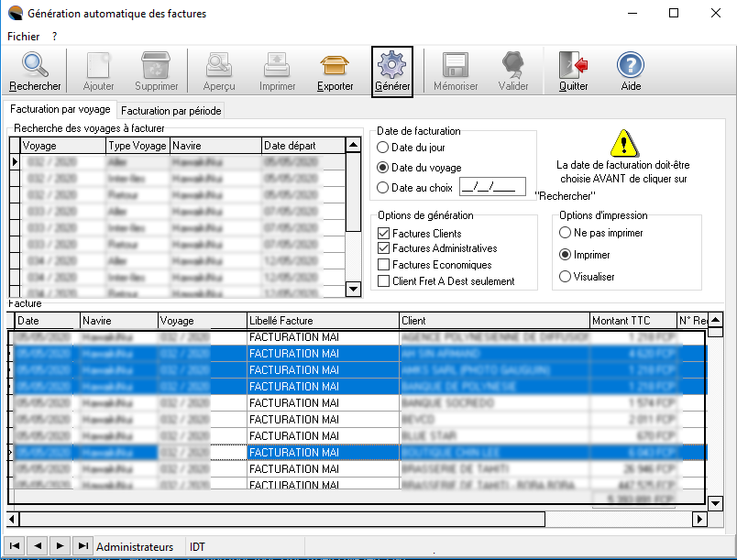Uncheck 'Factures Clients' checkbox
The height and width of the screenshot is (560, 737).
[384, 235]
